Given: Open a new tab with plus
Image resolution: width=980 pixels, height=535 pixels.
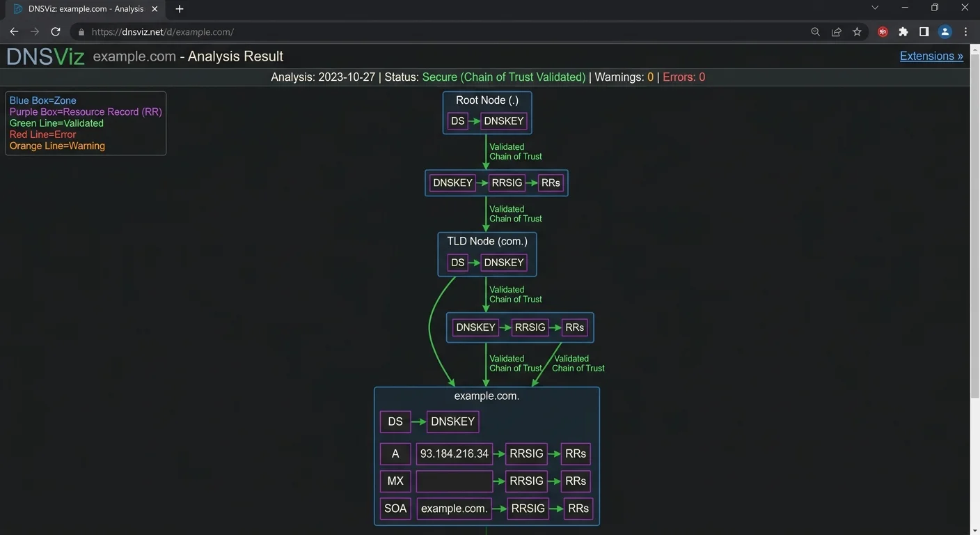Looking at the screenshot, I should click(180, 9).
